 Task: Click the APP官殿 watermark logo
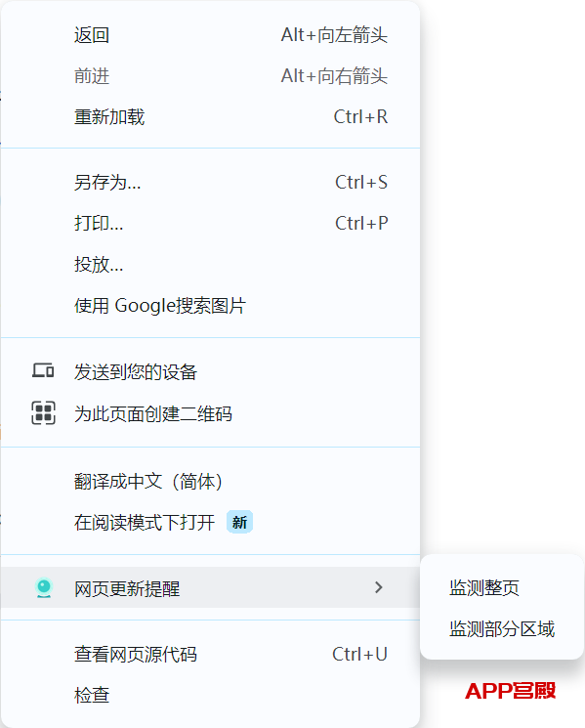(x=510, y=691)
